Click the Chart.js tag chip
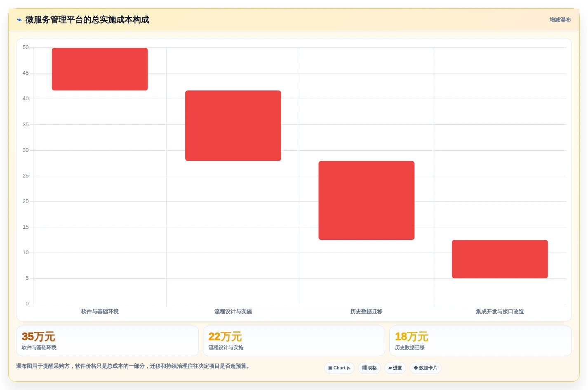 pos(339,368)
